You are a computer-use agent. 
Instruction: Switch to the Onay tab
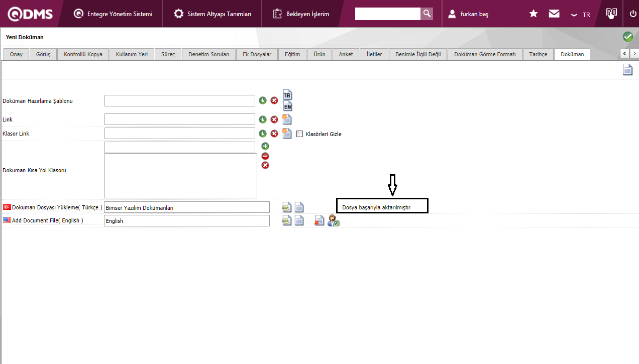(x=16, y=54)
